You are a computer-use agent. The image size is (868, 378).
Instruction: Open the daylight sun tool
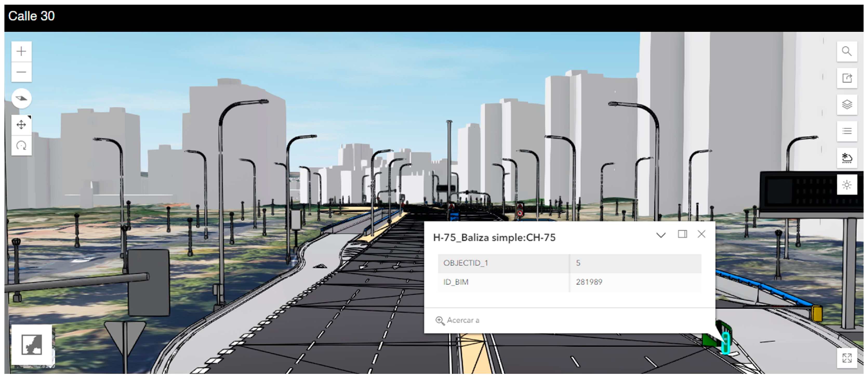[x=847, y=184]
